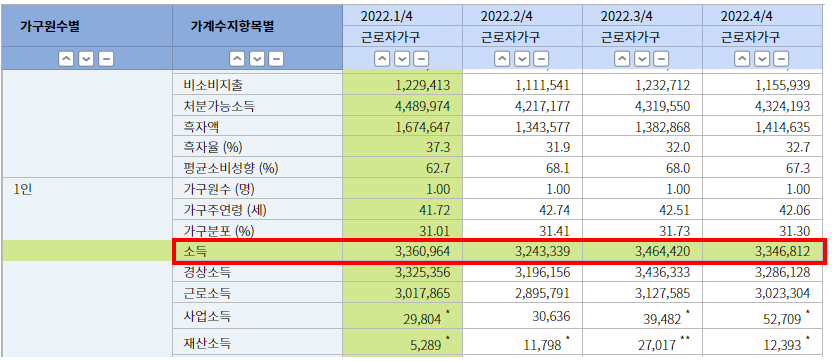Sort 가계수지항목별 column ascending with up arrow
The width and height of the screenshot is (832, 361).
(x=238, y=59)
